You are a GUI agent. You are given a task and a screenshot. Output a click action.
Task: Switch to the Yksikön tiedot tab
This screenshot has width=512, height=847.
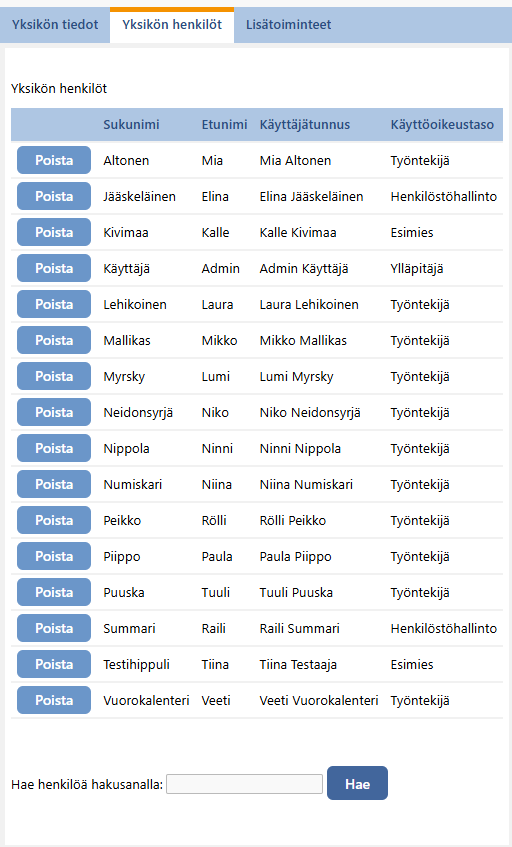click(x=55, y=25)
